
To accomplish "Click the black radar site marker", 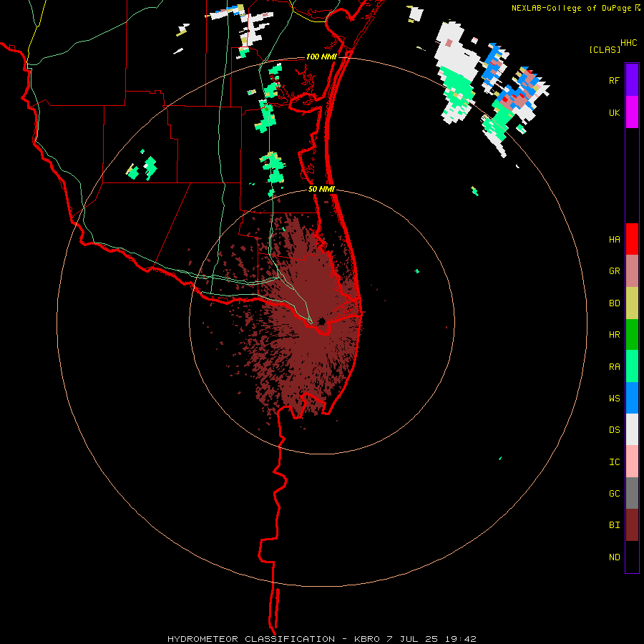I will click(x=322, y=321).
